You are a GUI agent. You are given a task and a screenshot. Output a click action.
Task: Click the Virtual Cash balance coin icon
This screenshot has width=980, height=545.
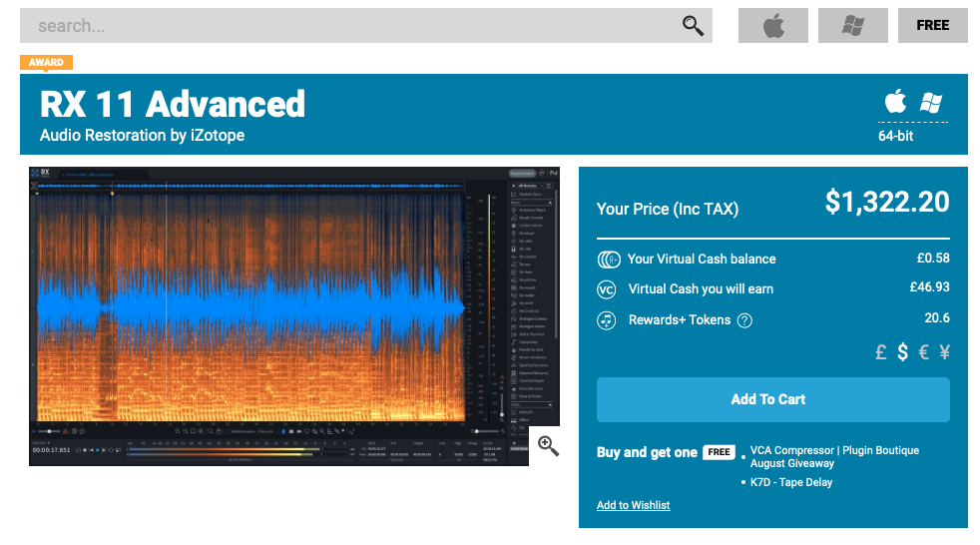tap(609, 259)
